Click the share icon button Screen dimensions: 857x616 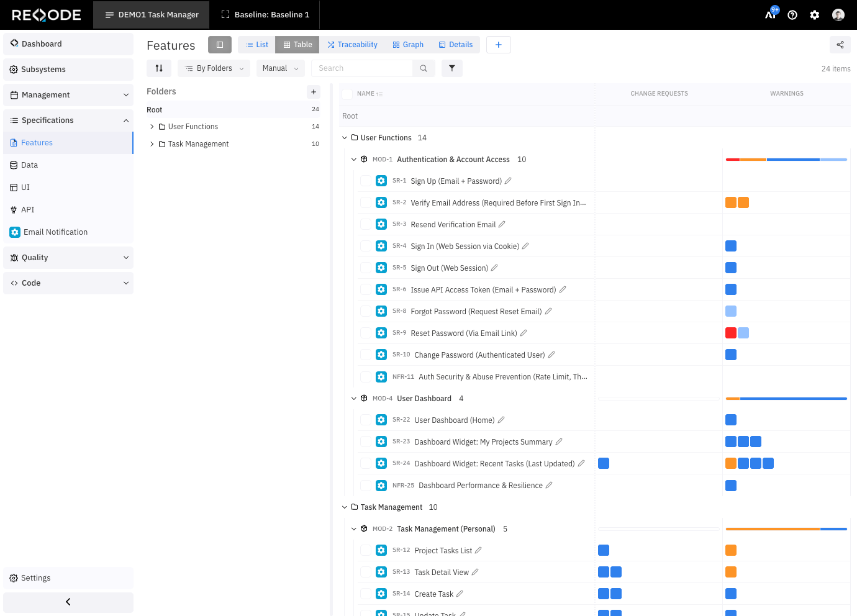[840, 45]
